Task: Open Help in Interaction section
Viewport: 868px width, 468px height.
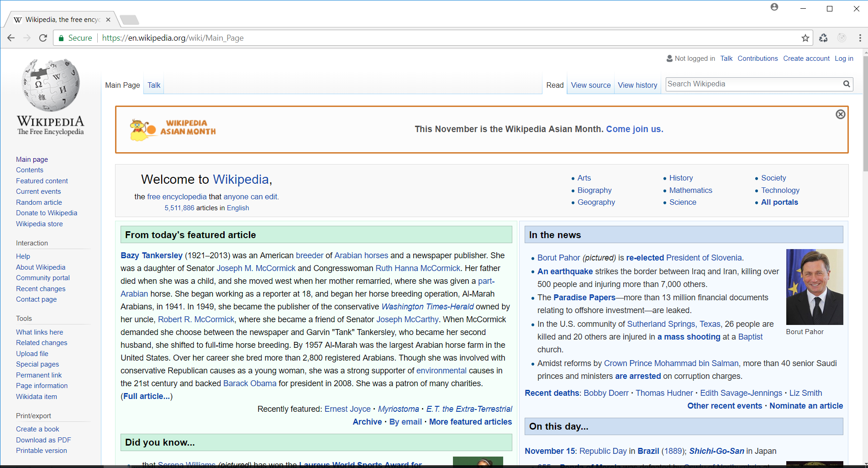Action: pyautogui.click(x=23, y=256)
